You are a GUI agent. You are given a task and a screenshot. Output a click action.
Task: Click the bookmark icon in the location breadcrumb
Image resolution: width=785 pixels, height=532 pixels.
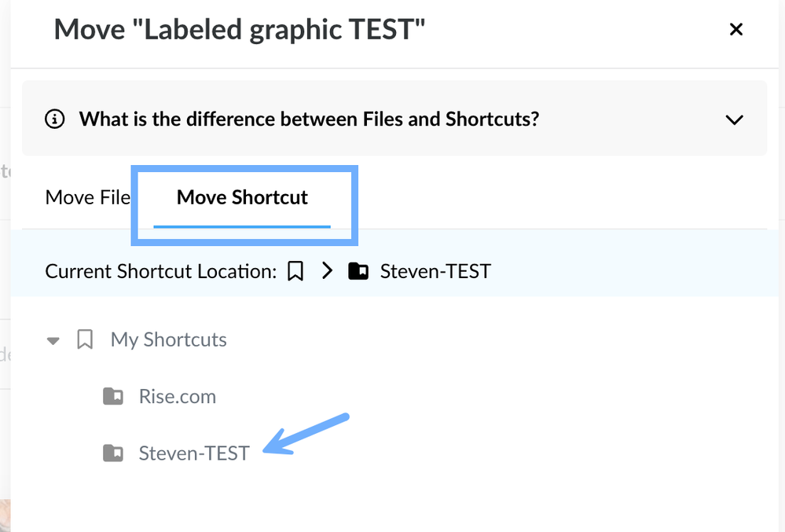295,272
